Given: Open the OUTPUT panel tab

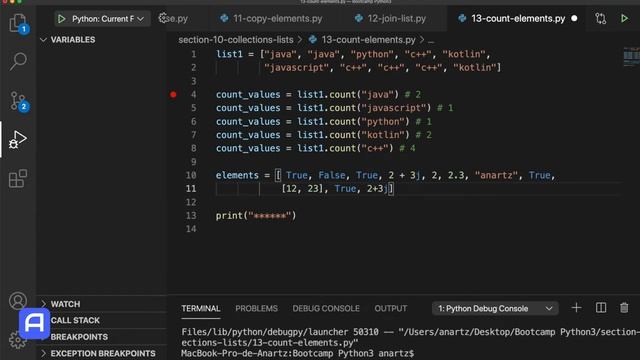Looking at the screenshot, I should (391, 308).
